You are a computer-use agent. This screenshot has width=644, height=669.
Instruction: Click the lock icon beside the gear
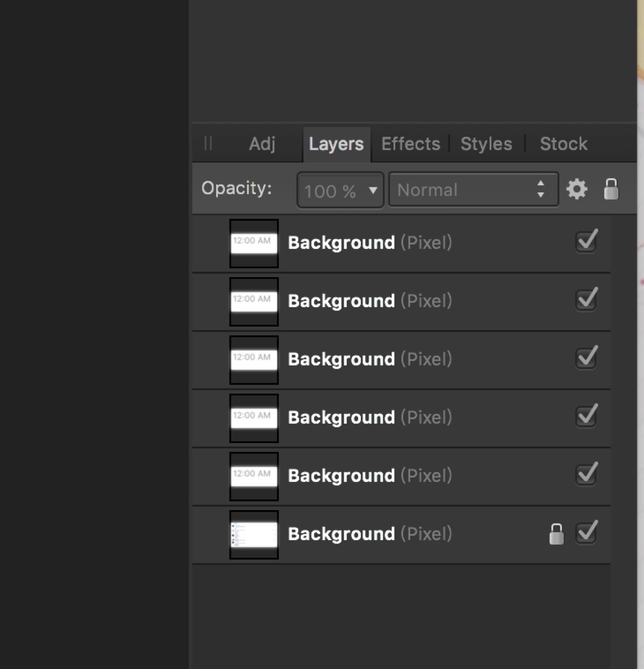[611, 189]
